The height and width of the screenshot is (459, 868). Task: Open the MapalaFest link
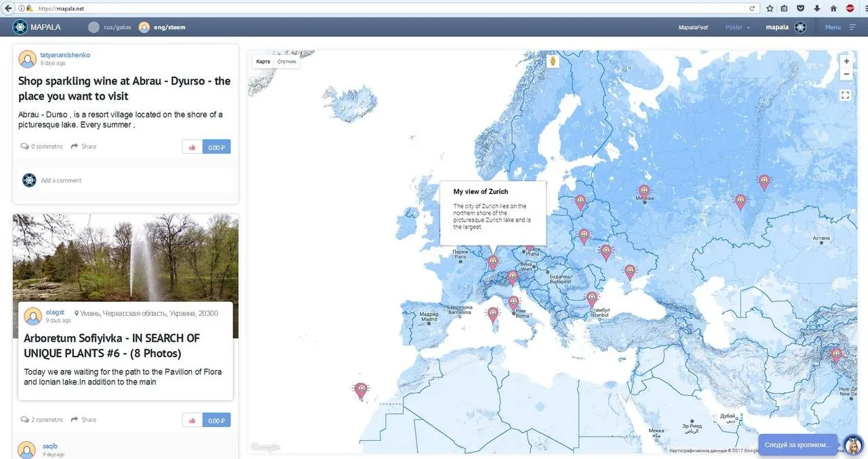(x=693, y=27)
